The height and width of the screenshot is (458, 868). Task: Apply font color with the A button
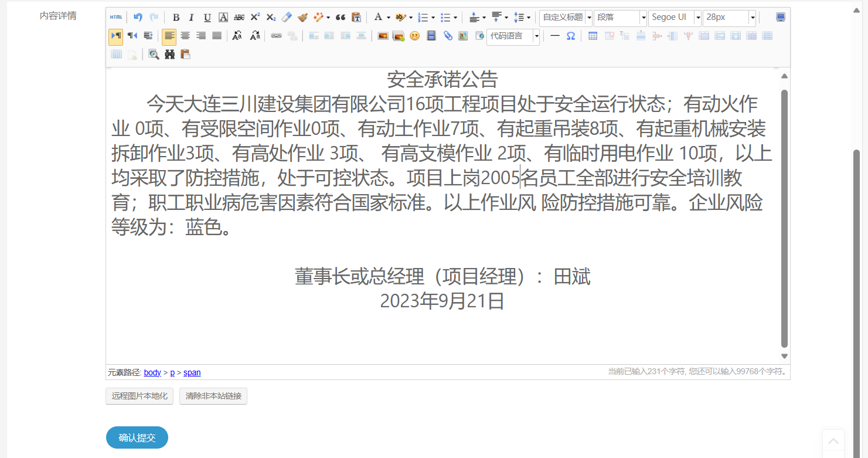[378, 18]
